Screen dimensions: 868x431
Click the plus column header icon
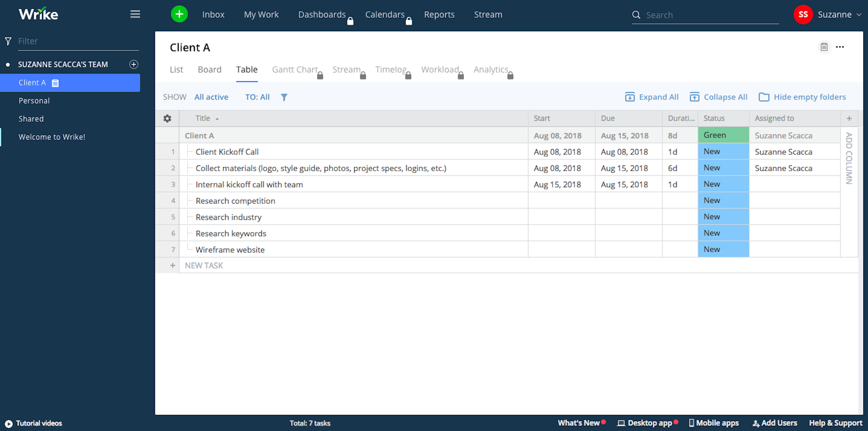[849, 118]
